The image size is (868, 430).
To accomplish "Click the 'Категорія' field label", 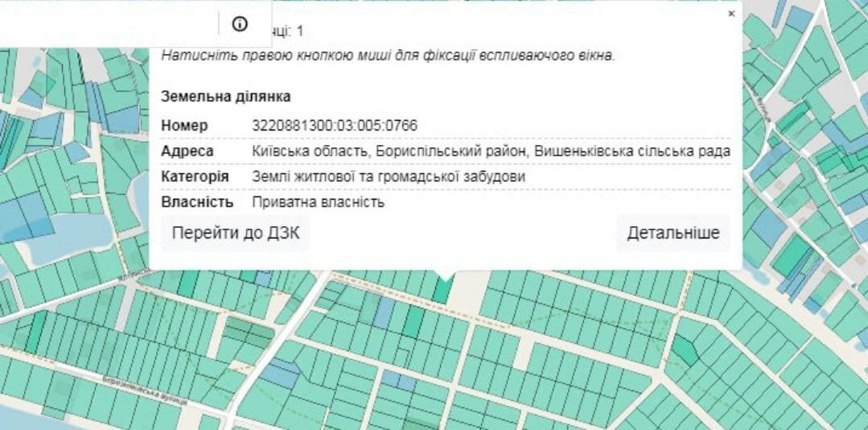I will click(195, 177).
